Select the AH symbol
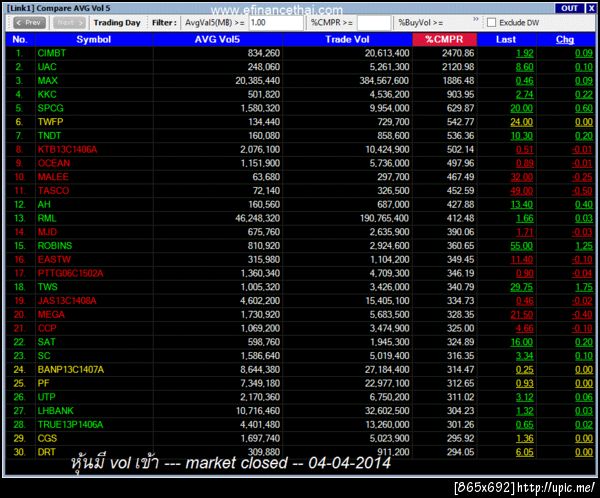Viewport: 600px width, 498px height. (44, 205)
